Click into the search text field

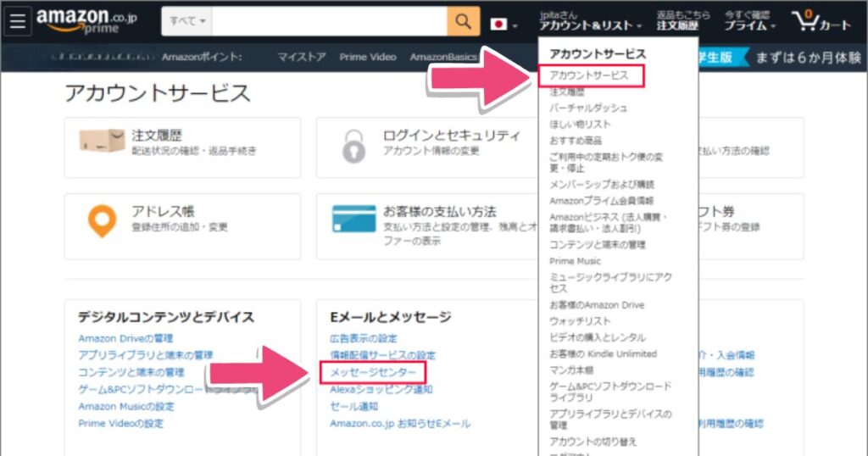point(330,21)
